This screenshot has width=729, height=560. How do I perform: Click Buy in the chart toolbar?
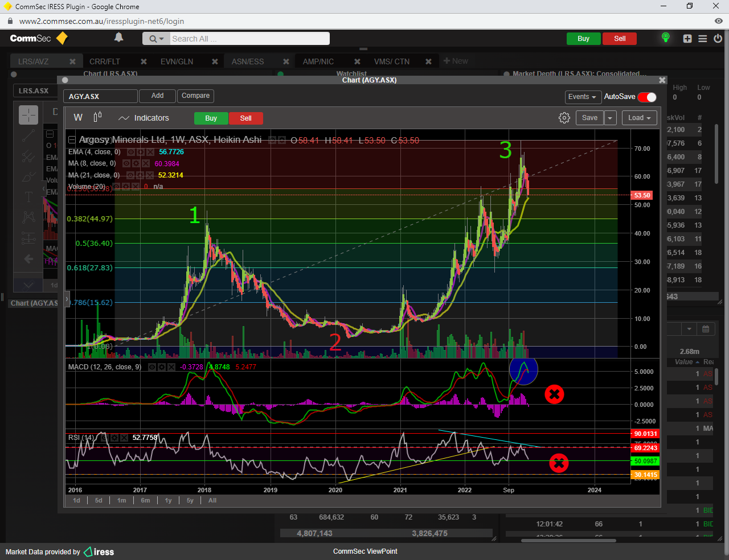point(211,118)
